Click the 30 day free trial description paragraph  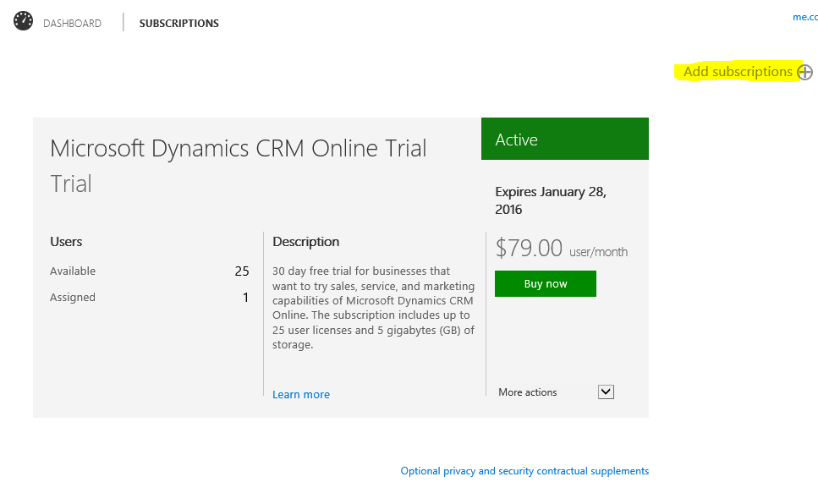click(x=373, y=308)
